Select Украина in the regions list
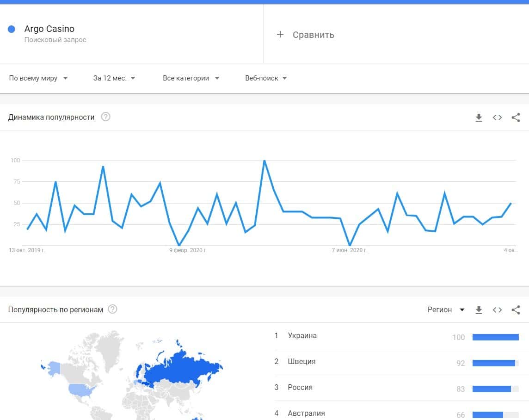The image size is (529, 420). coord(302,336)
